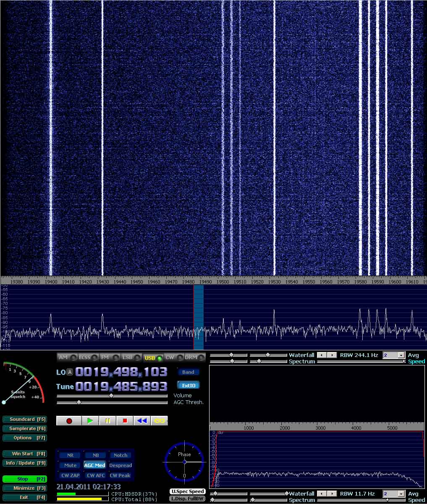Click the yellow pause button

[108, 420]
